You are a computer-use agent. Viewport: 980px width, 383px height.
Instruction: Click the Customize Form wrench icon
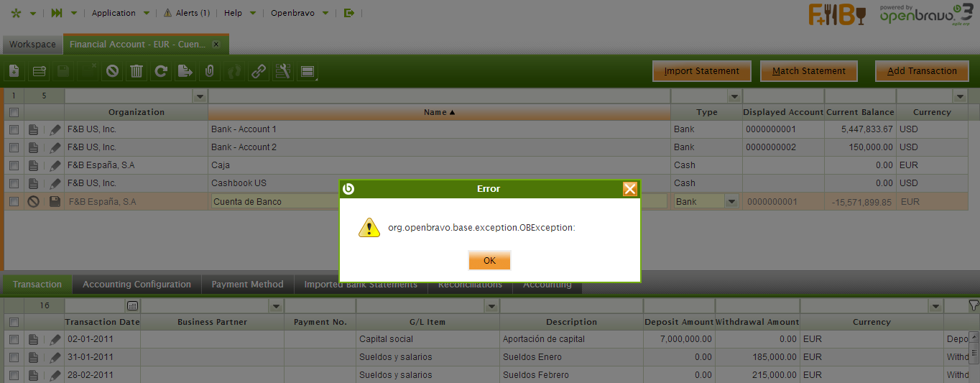283,71
